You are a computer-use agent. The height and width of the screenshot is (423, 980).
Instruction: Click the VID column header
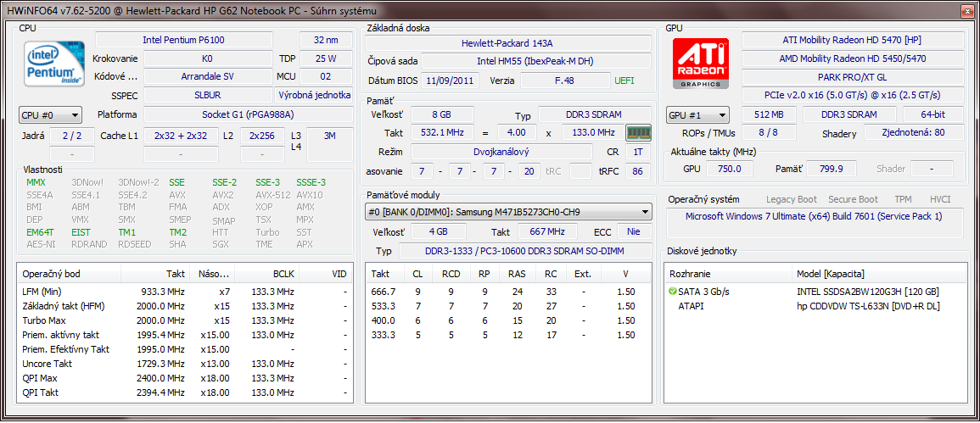[326, 274]
